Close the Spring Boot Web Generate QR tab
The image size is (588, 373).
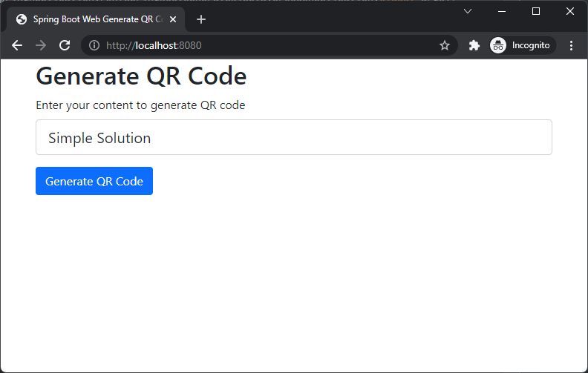tap(173, 19)
